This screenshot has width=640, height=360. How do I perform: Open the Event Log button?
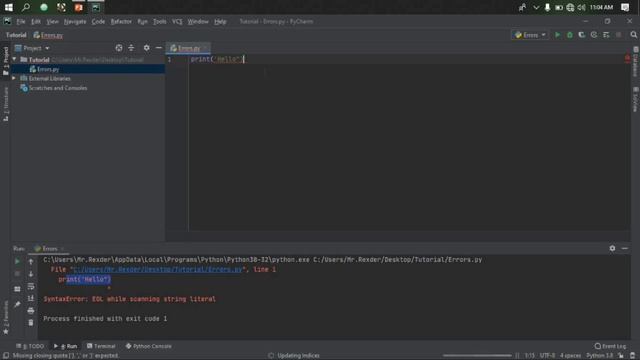click(x=610, y=346)
